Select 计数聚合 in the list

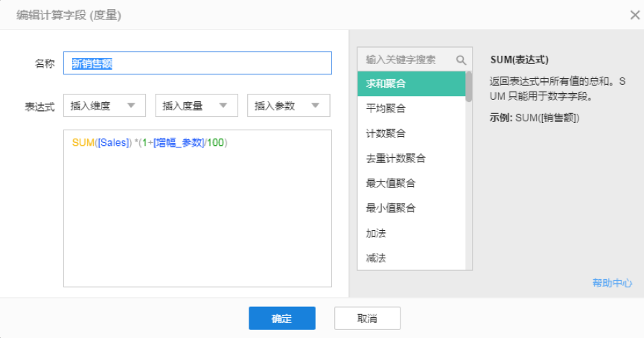click(x=411, y=133)
